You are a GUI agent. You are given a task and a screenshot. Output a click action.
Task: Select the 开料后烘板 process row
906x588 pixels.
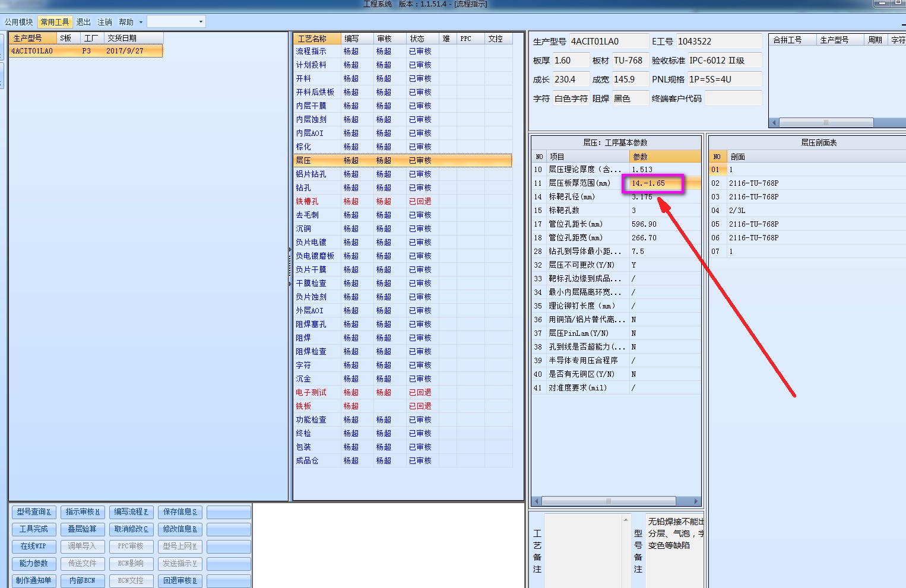[403, 93]
